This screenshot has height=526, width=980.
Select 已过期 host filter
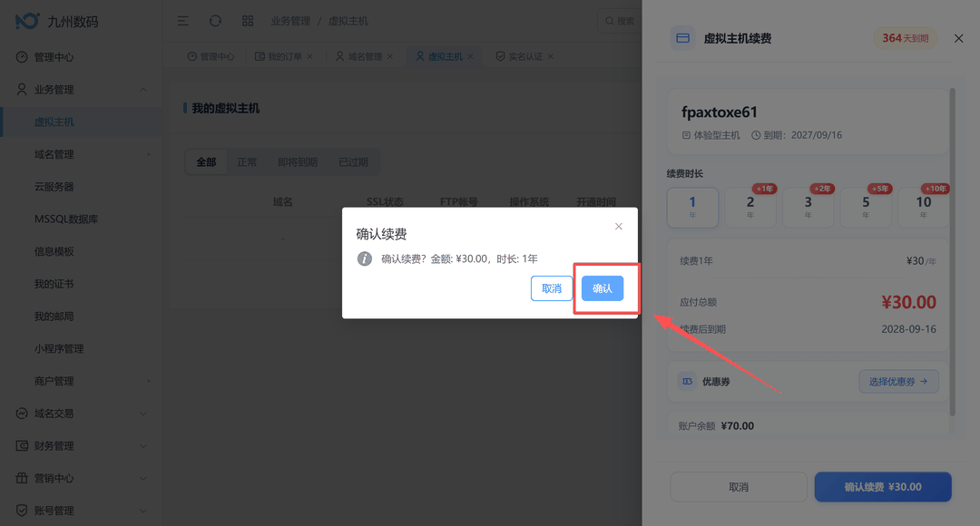353,161
